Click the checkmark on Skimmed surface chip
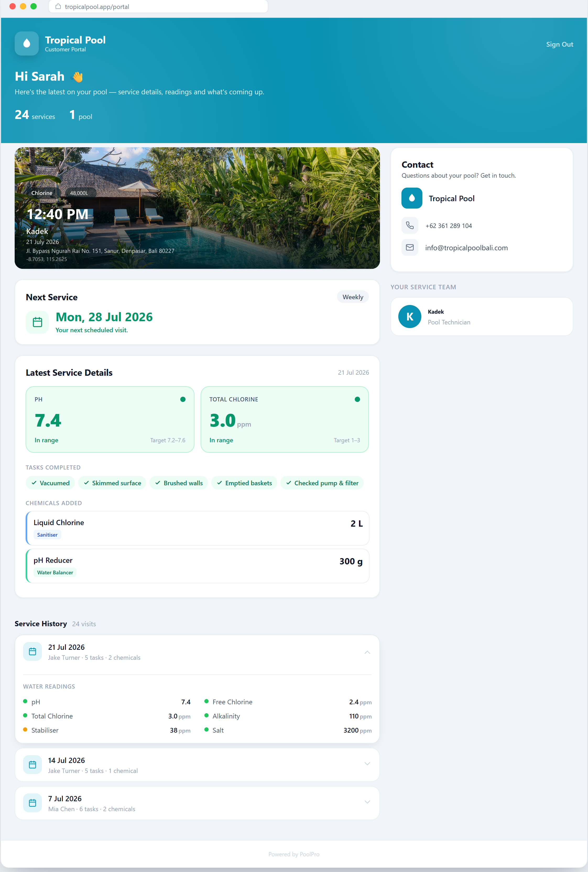The height and width of the screenshot is (872, 588). tap(87, 483)
